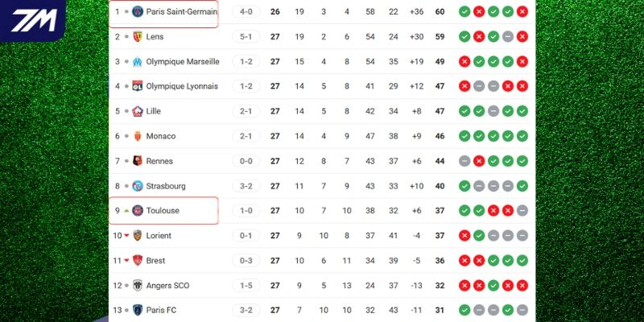Click the Paris Saint-Germain club crest
Screen dimensions: 644x322
(138, 12)
